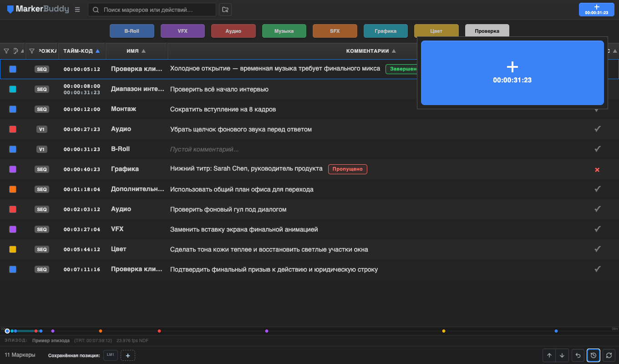619x364 pixels.
Task: Click purple color swatch of Графика row
Action: (13, 169)
